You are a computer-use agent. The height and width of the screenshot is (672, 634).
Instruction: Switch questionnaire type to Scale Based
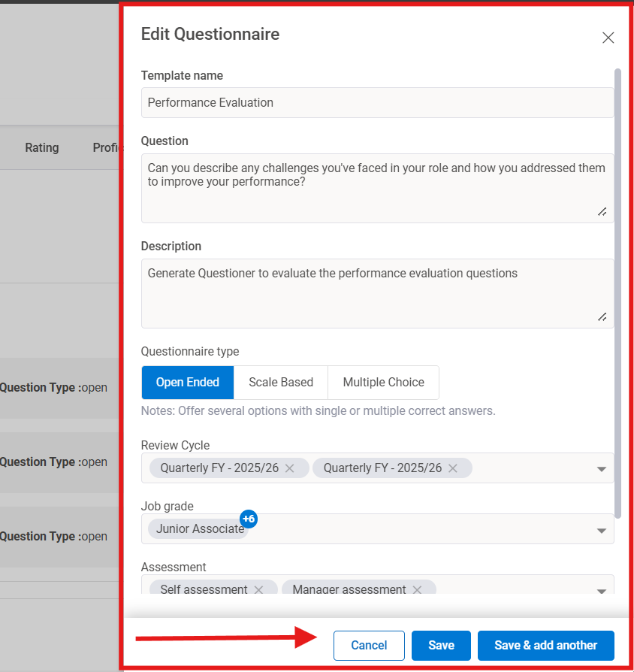point(280,383)
